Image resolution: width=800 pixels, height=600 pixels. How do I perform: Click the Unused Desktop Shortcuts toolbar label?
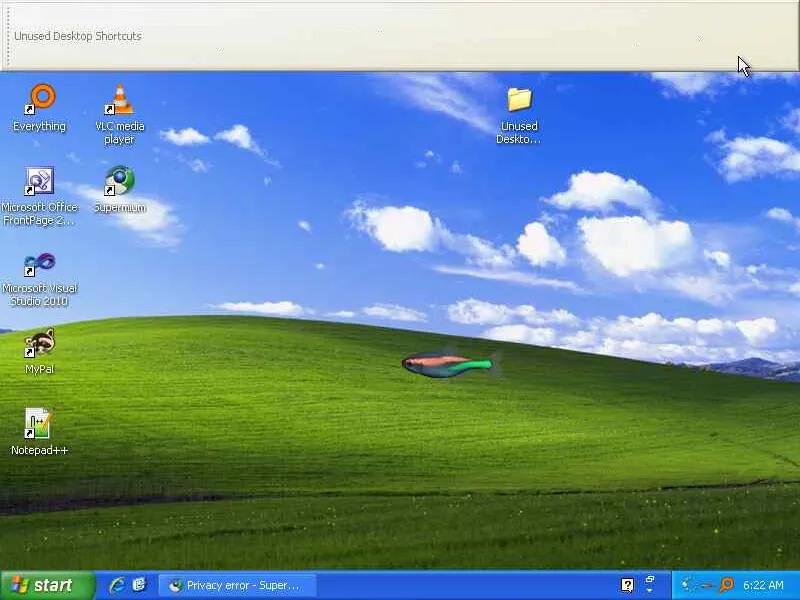point(78,36)
